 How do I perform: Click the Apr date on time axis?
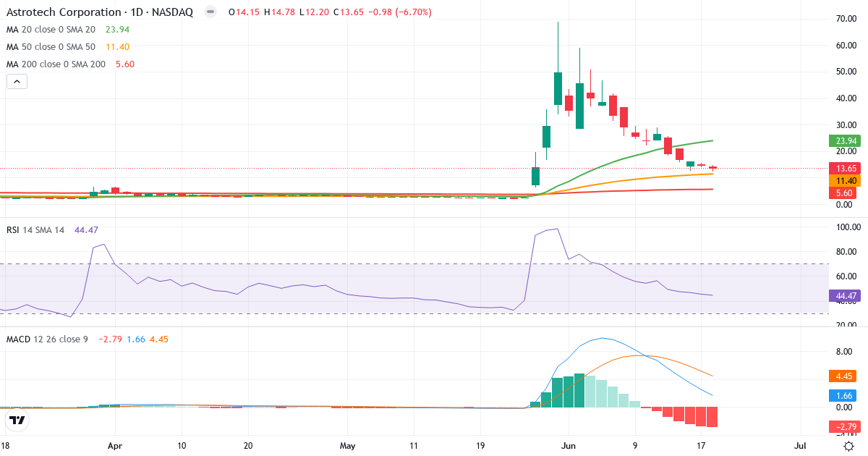(115, 447)
